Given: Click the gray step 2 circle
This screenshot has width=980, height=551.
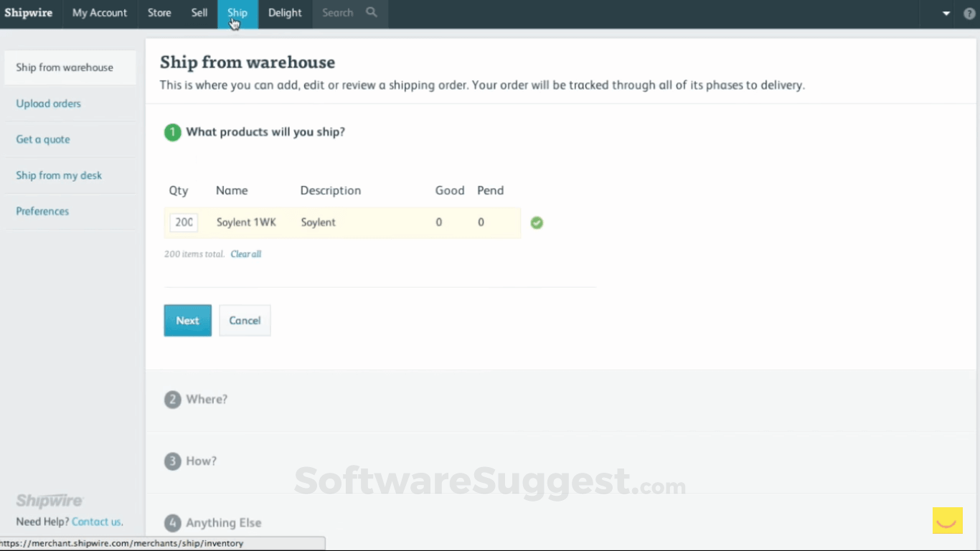Looking at the screenshot, I should [x=172, y=399].
